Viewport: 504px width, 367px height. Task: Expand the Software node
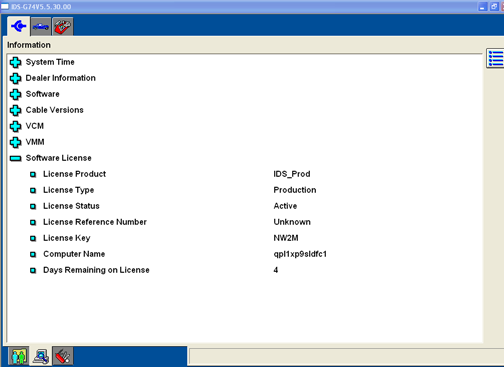[15, 94]
